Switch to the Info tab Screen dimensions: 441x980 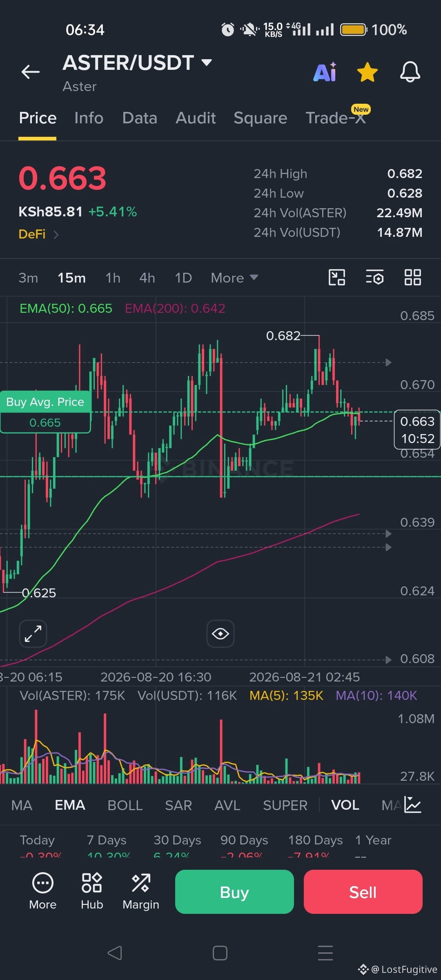click(89, 118)
